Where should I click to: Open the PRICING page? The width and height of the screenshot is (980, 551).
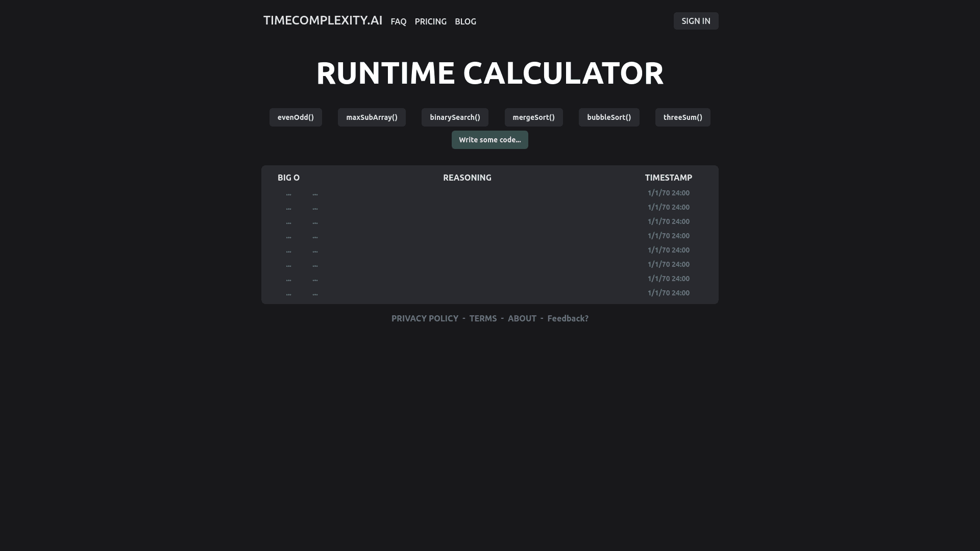pyautogui.click(x=430, y=21)
